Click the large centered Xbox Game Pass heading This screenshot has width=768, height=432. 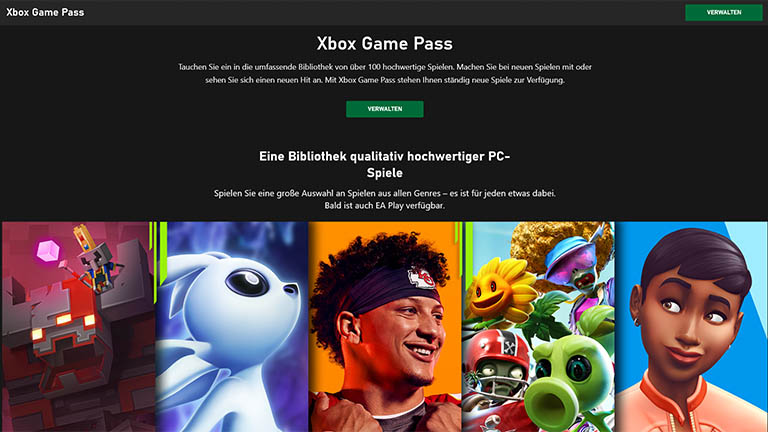click(384, 44)
